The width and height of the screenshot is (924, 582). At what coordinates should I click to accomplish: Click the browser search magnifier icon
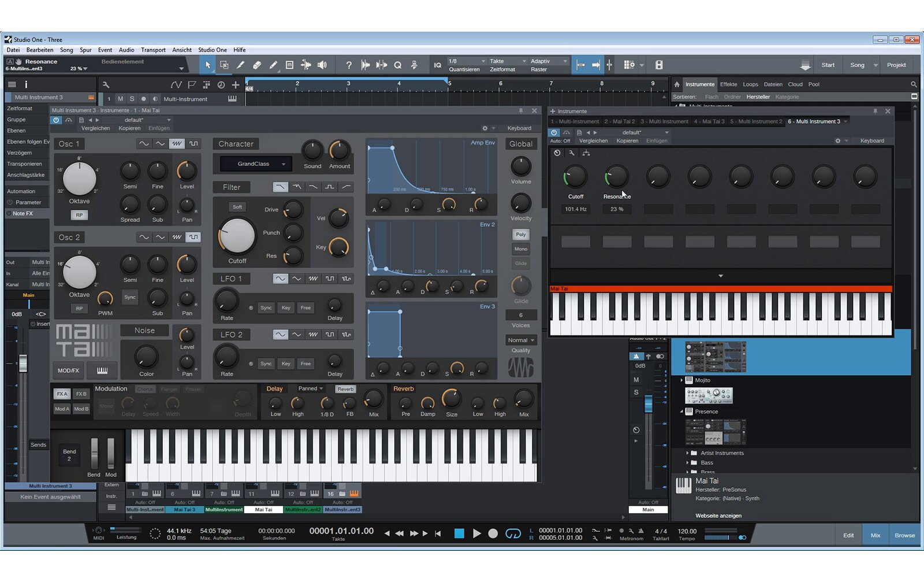pyautogui.click(x=914, y=84)
